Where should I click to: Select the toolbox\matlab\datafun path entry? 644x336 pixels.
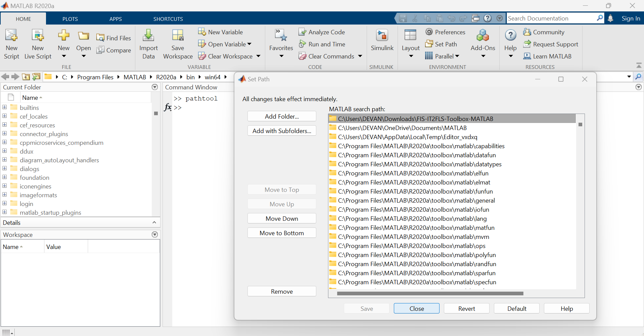[x=452, y=155]
